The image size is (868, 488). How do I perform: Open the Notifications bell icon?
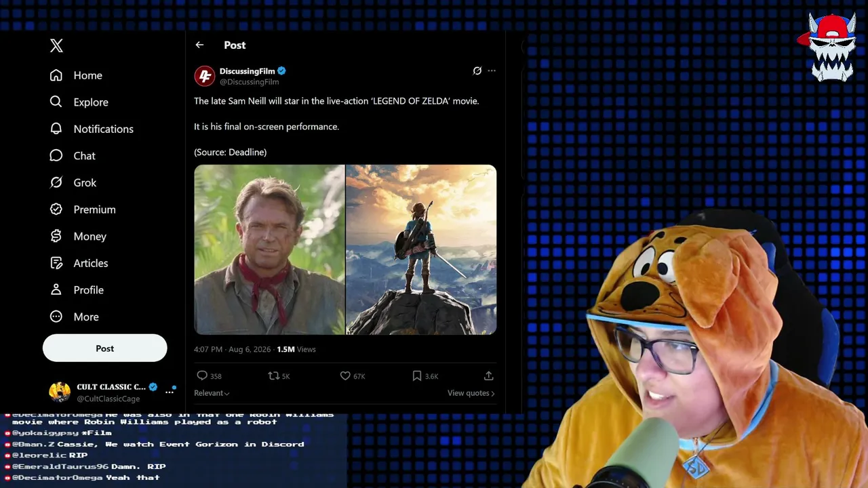56,129
